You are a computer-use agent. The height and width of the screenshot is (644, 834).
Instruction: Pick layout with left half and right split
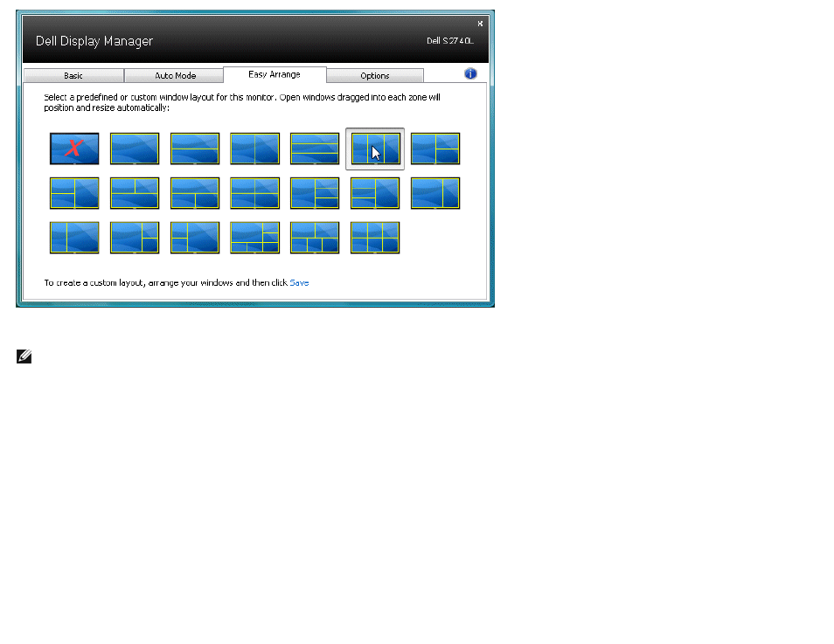tap(435, 149)
